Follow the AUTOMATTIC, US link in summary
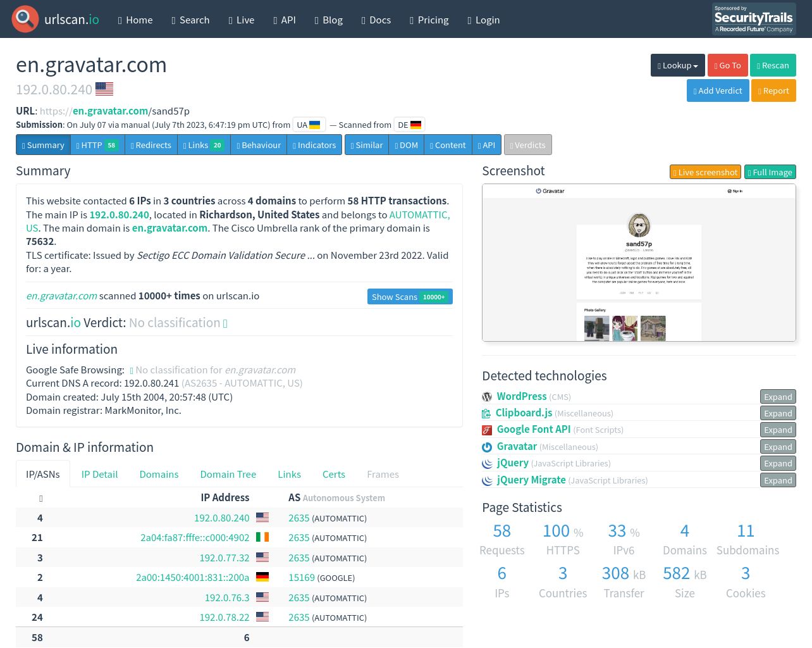 coord(419,215)
